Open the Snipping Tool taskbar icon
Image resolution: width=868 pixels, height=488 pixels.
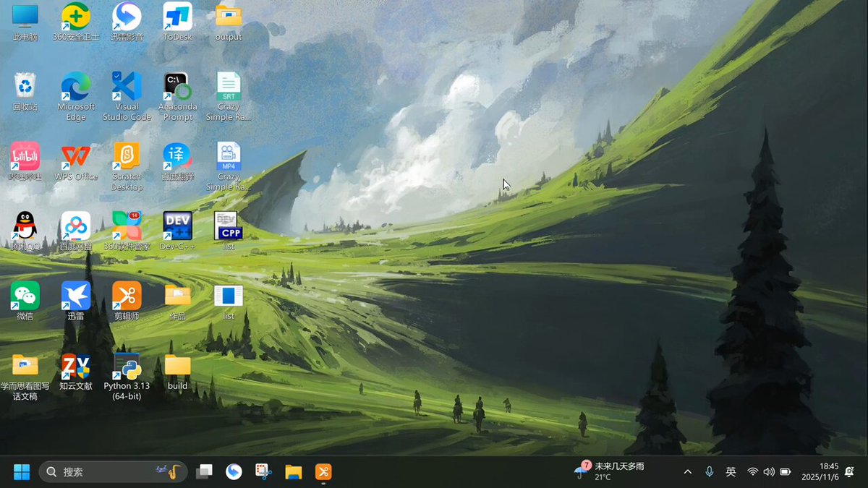click(263, 472)
